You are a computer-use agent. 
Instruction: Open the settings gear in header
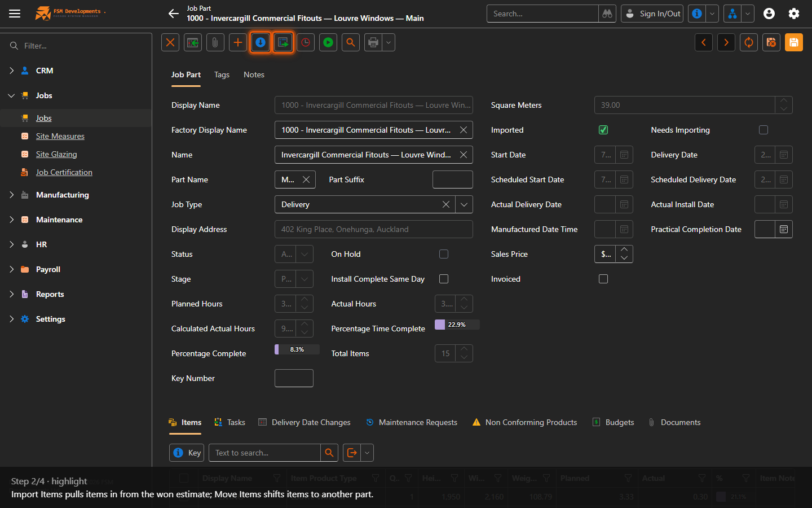[x=794, y=14]
